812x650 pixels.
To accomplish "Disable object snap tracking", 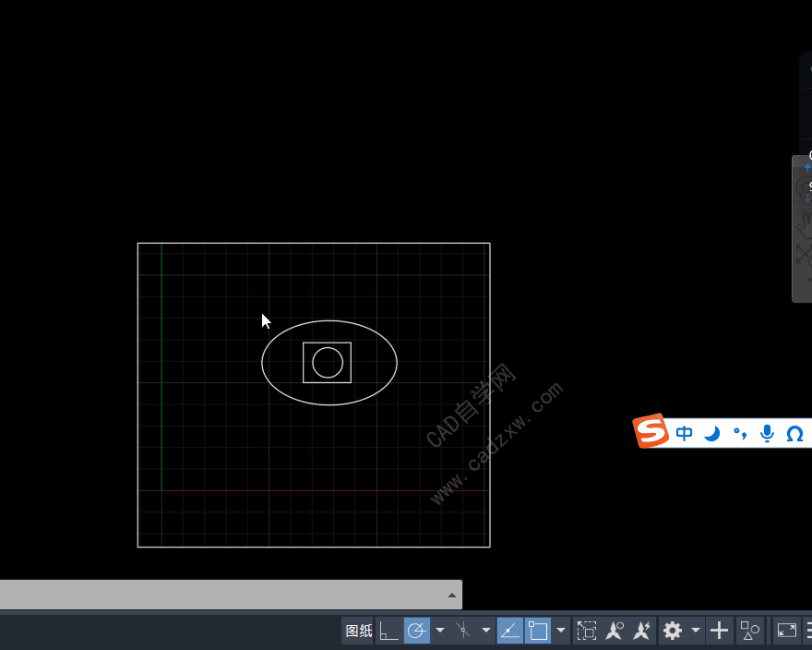I will click(509, 631).
